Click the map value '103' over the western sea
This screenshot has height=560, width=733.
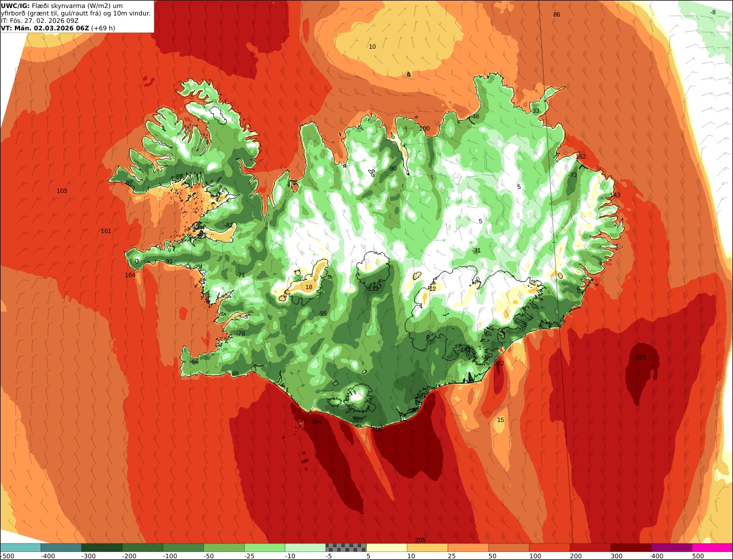(x=62, y=191)
